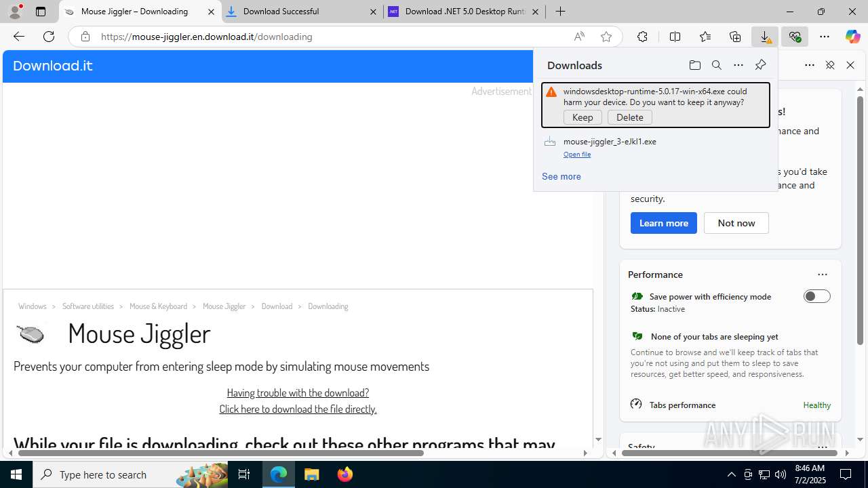Open the profile avatar icon
Screen dimensions: 868x488
coord(15,12)
